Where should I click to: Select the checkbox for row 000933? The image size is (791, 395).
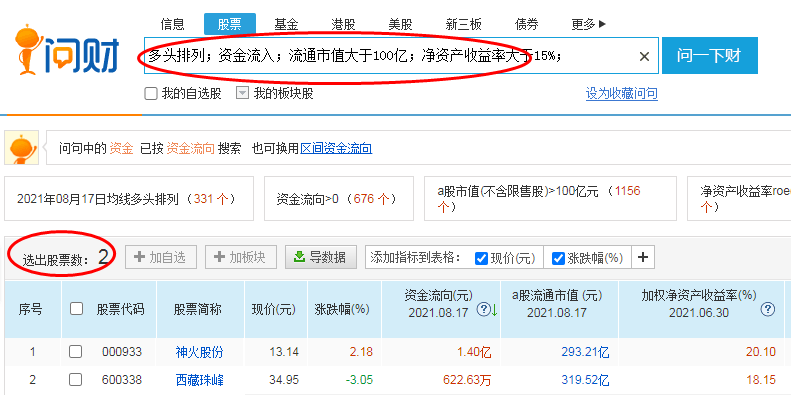(x=76, y=351)
